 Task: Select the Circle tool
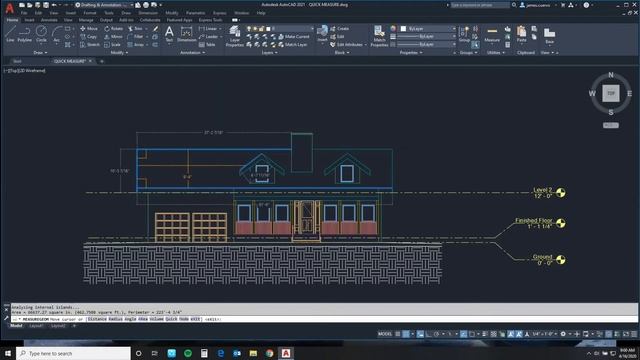coord(41,33)
